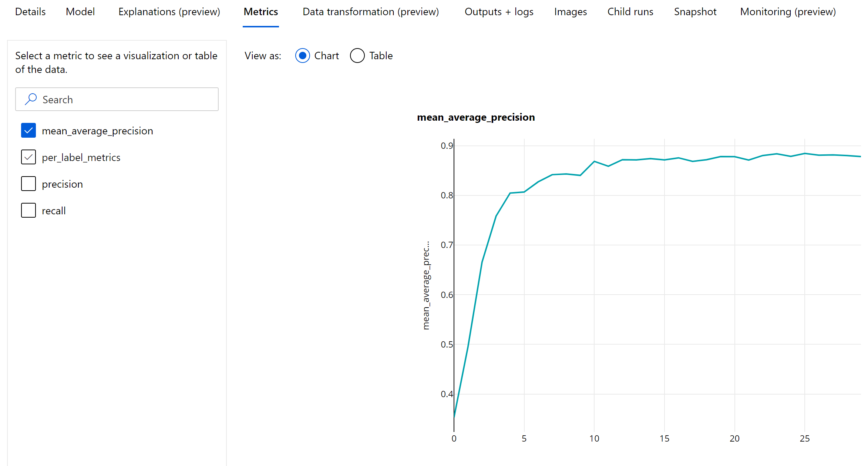The image size is (868, 466).
Task: Enable mean_average_precision checkbox
Action: [28, 130]
